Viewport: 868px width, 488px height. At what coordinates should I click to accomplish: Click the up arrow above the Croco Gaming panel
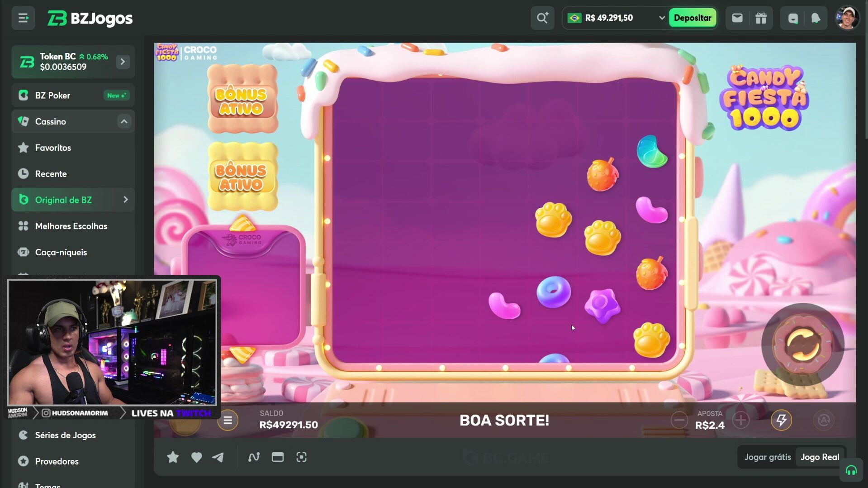point(243,223)
